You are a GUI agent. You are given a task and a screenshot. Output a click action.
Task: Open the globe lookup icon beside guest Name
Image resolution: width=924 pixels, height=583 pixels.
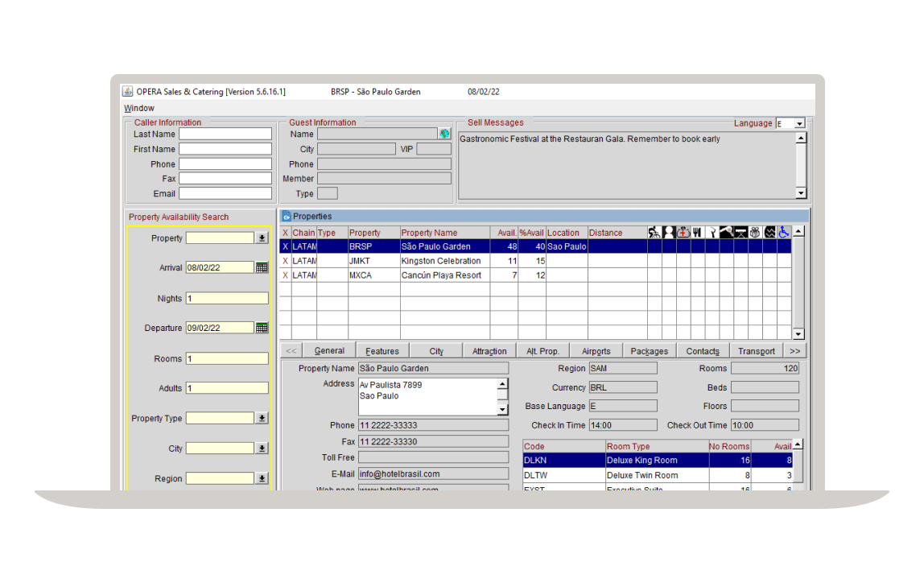point(445,133)
